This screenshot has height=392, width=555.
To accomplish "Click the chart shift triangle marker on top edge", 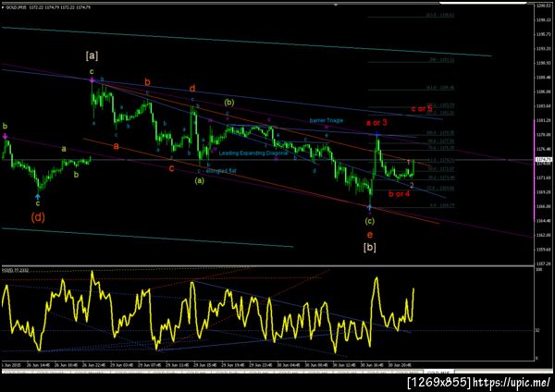I will pos(336,5).
